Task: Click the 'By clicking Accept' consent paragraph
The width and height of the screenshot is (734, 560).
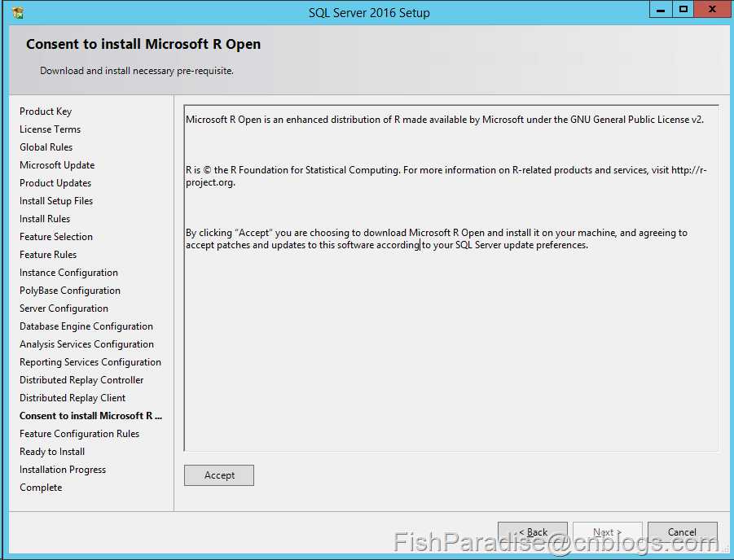Action: point(437,239)
